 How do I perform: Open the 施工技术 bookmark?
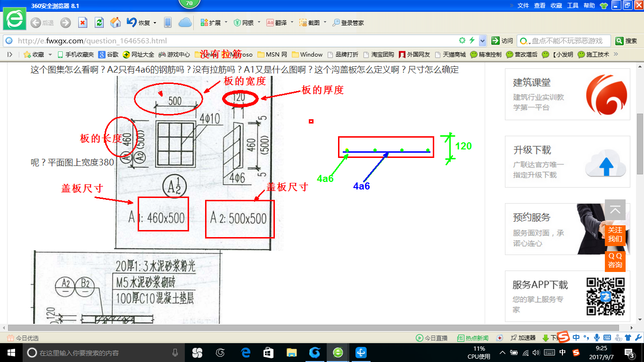593,55
